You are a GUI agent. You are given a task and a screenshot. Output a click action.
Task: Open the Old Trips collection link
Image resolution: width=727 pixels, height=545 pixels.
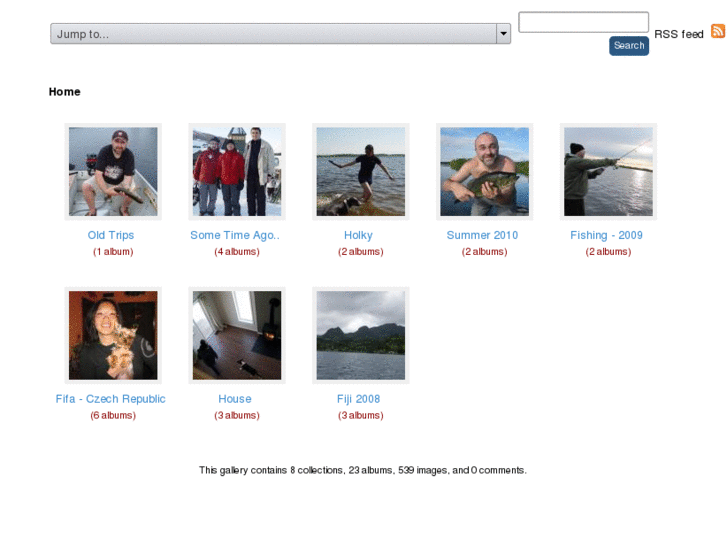pos(111,235)
